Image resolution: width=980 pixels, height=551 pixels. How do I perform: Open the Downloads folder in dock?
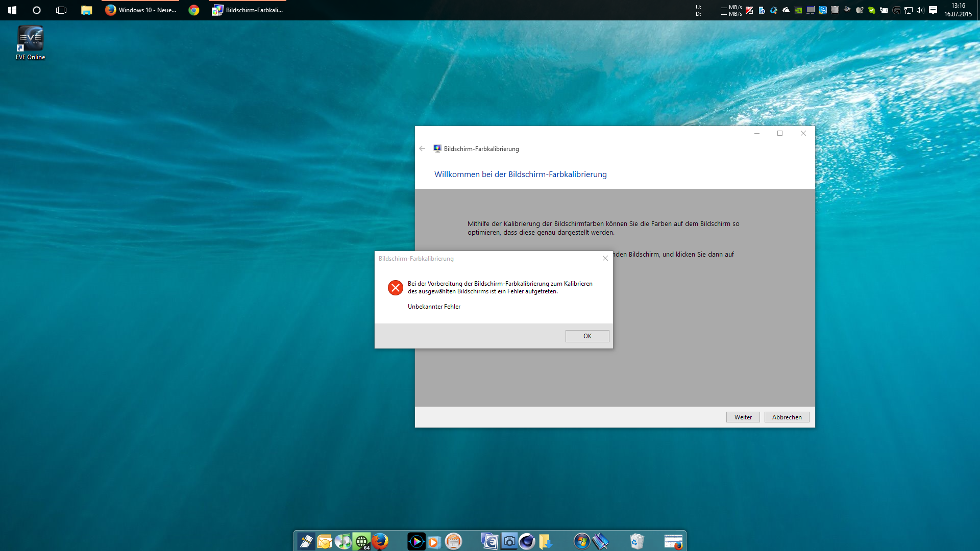click(x=546, y=541)
